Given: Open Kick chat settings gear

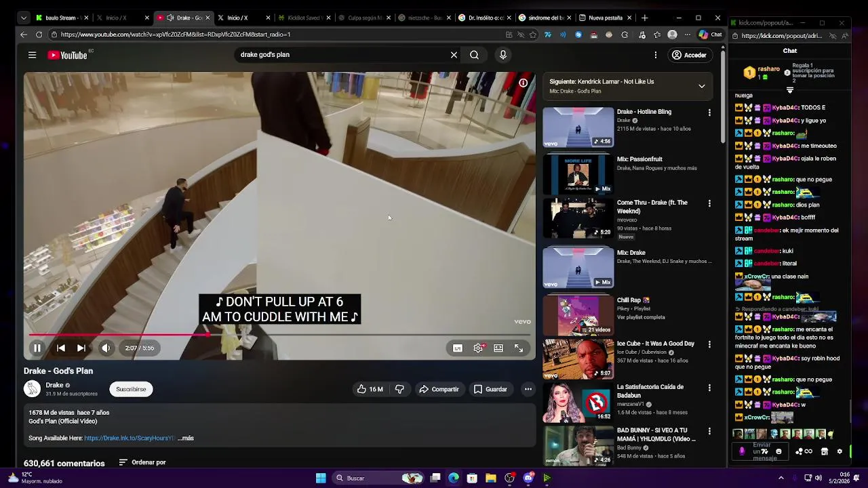Looking at the screenshot, I should (840, 451).
